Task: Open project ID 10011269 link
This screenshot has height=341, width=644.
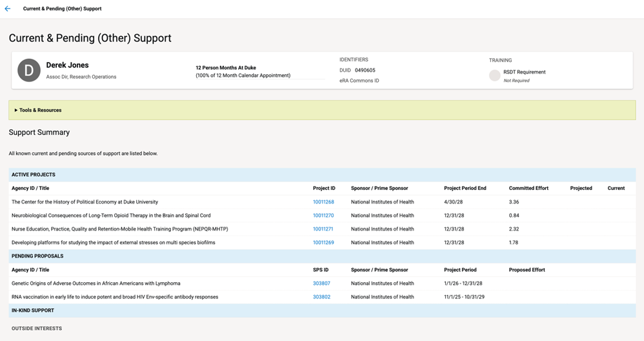Action: tap(323, 243)
